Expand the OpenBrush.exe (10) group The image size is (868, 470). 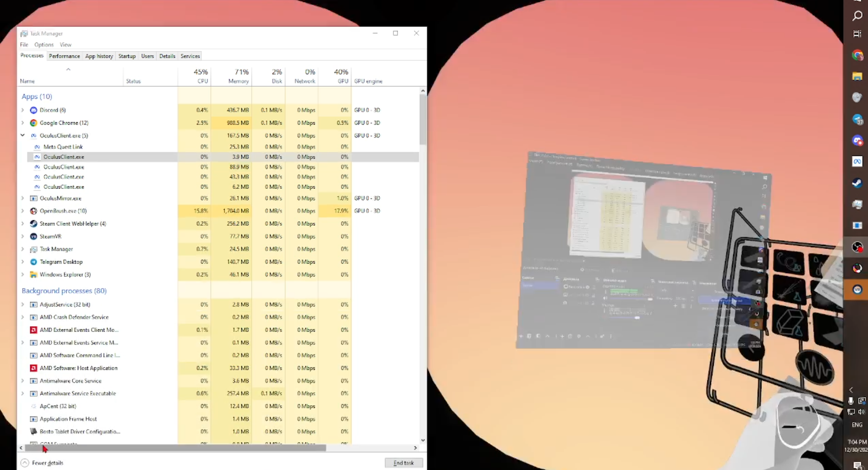coord(22,211)
